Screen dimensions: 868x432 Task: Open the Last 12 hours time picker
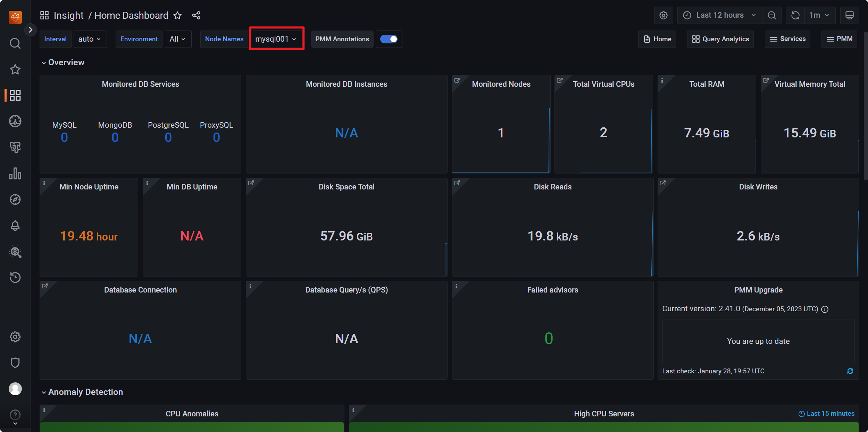point(719,15)
